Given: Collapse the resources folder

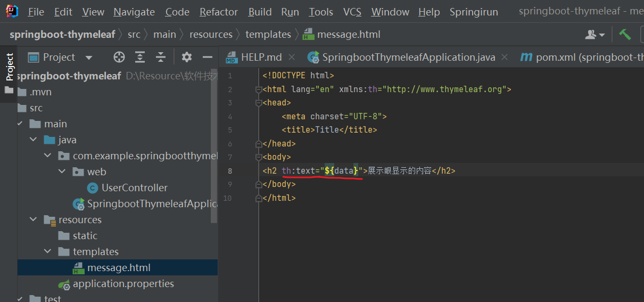Looking at the screenshot, I should [x=34, y=219].
